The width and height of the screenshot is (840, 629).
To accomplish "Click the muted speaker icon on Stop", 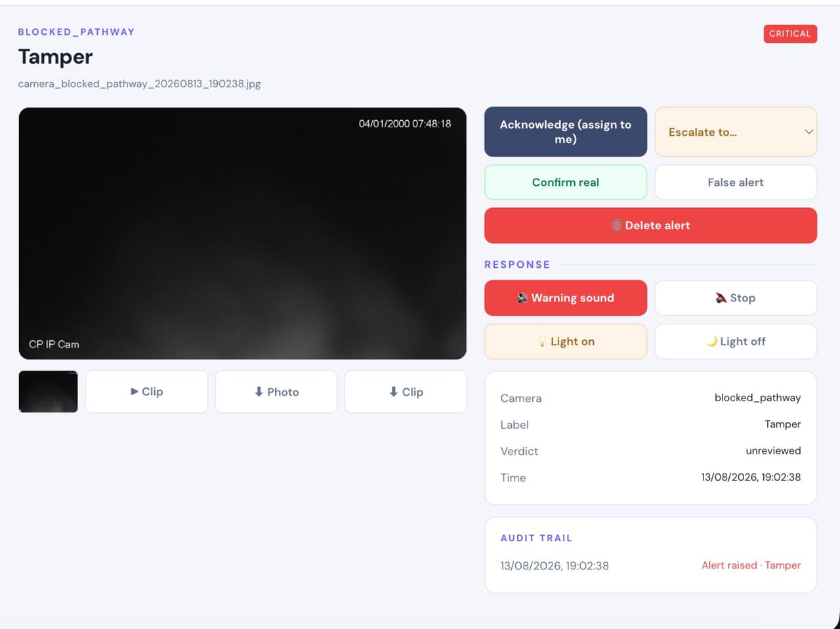I will (x=721, y=298).
